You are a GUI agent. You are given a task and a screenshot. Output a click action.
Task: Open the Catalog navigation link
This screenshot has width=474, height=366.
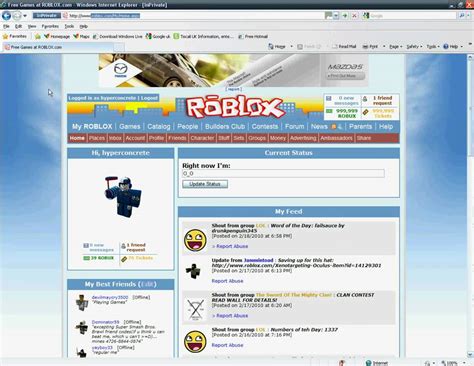coord(159,127)
